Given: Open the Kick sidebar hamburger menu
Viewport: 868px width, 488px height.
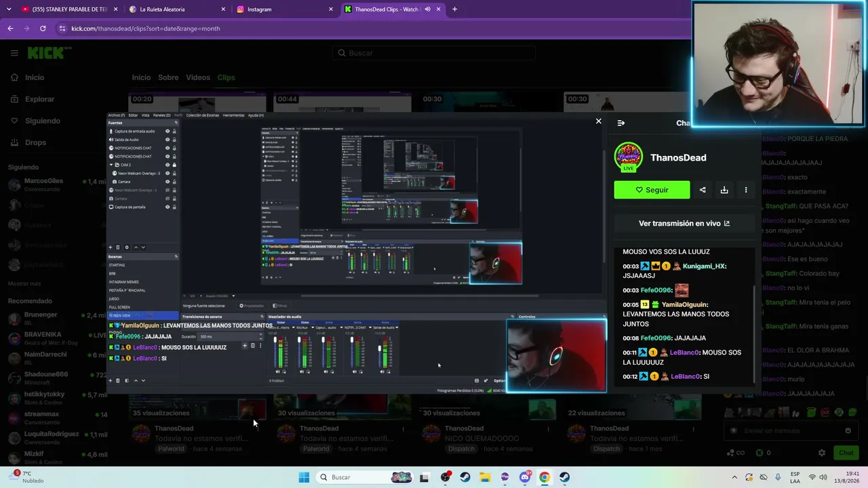Looking at the screenshot, I should (14, 53).
